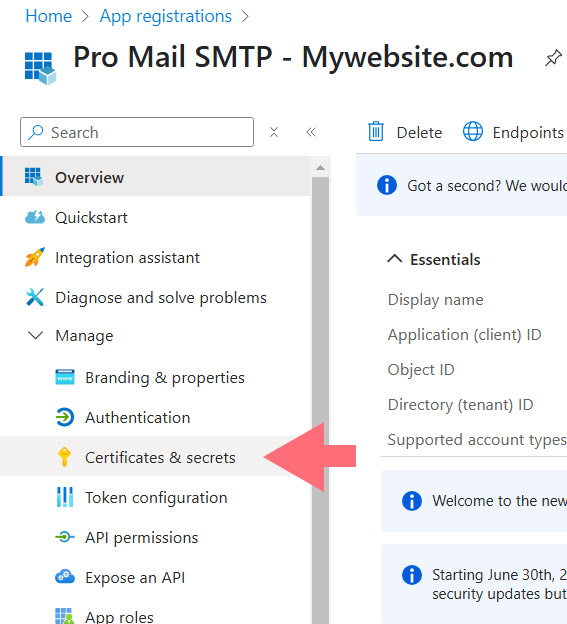Click the Application (client) ID label

tap(464, 335)
